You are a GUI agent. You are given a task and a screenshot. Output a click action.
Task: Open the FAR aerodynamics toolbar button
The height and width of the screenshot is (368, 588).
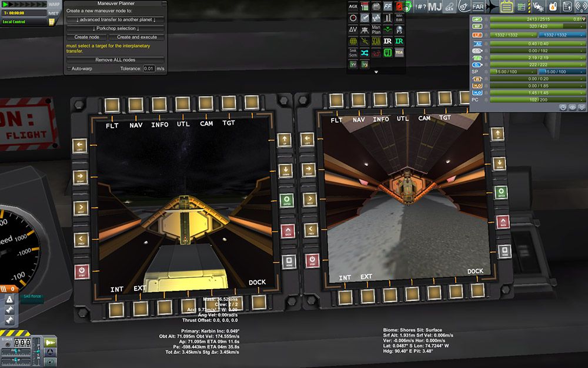(x=477, y=6)
